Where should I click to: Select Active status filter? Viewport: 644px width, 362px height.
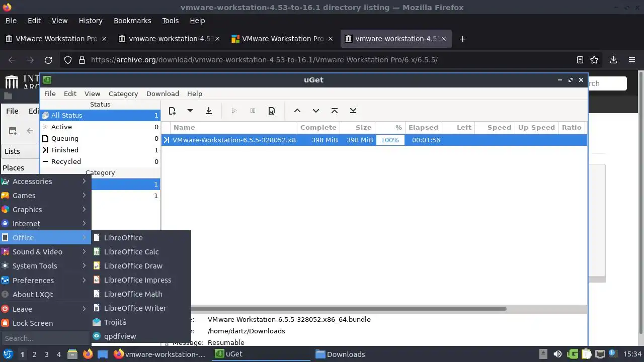coord(100,127)
